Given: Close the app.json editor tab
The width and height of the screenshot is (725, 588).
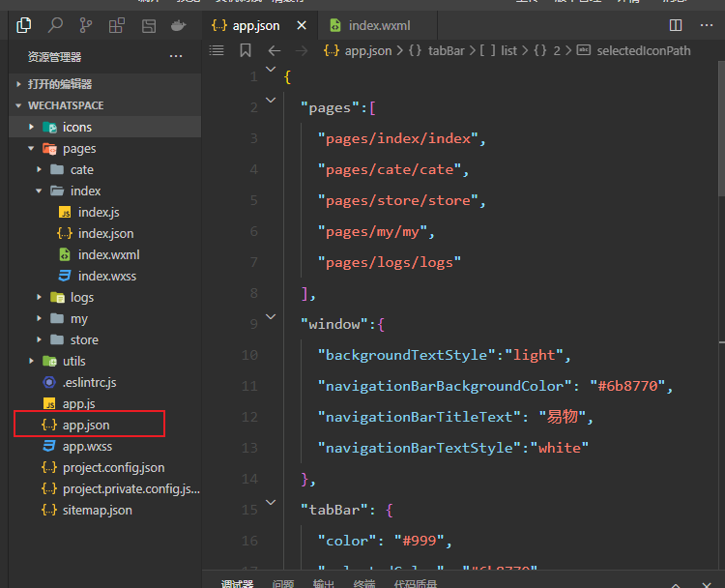Looking at the screenshot, I should pos(302,25).
